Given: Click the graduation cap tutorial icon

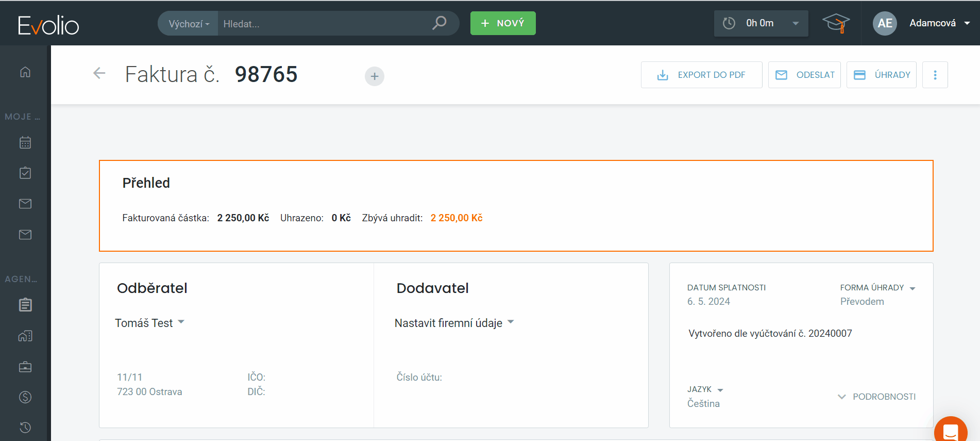Looking at the screenshot, I should coord(835,23).
